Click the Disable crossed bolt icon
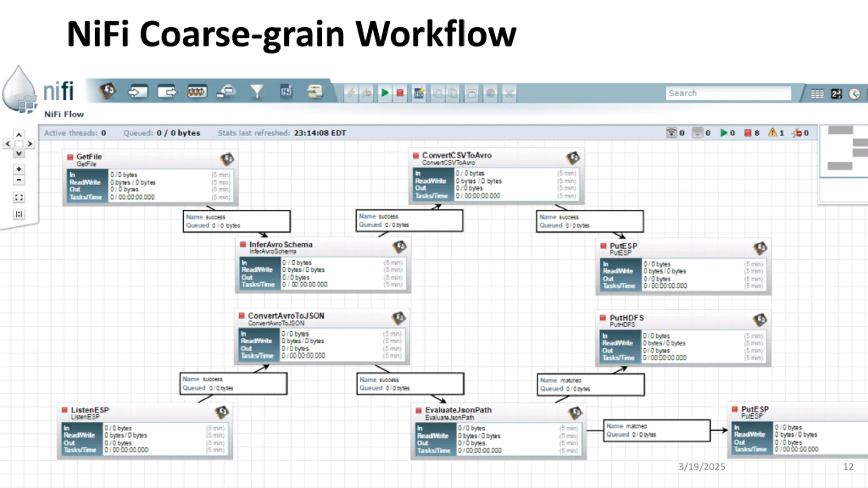 coord(366,93)
